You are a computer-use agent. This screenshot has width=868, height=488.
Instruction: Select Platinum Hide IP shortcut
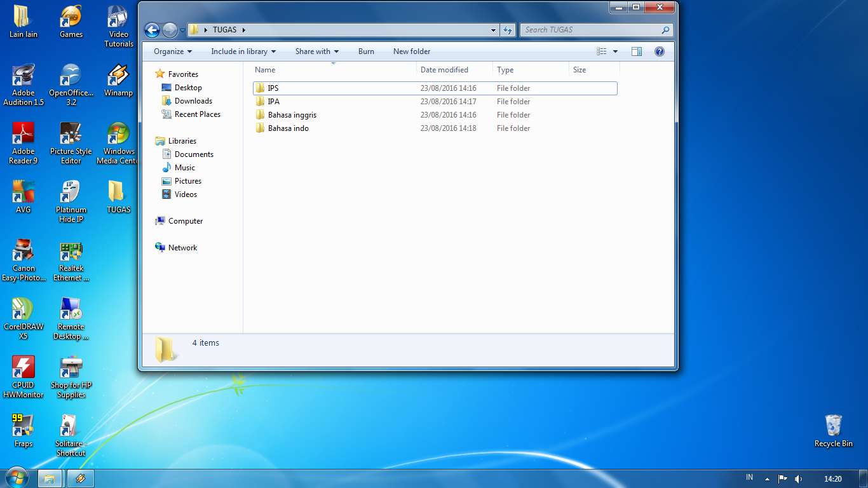coord(71,201)
